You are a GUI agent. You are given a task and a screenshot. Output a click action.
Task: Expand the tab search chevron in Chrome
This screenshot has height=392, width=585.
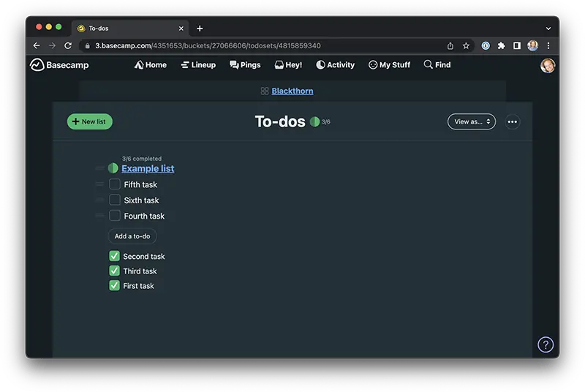coord(548,29)
